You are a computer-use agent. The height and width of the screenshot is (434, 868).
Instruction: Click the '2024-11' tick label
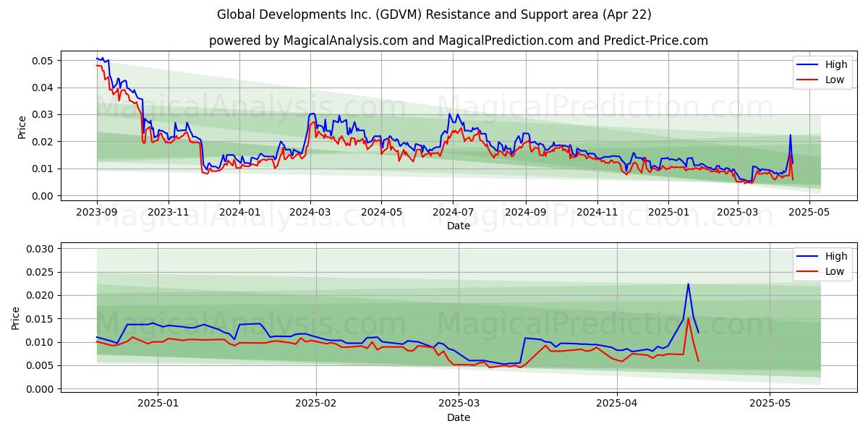click(597, 212)
